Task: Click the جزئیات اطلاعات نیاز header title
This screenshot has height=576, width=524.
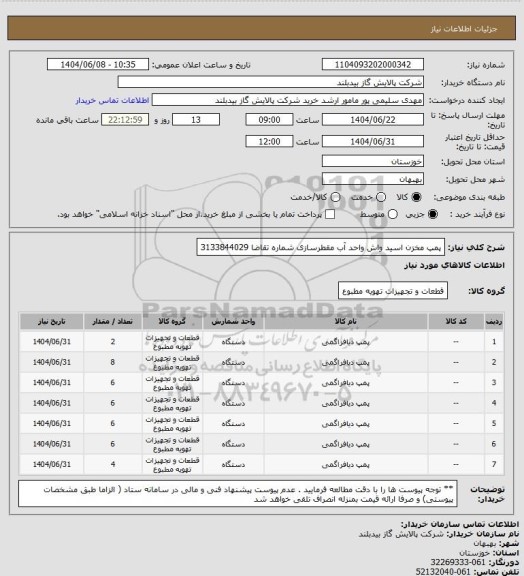Action: tap(464, 29)
